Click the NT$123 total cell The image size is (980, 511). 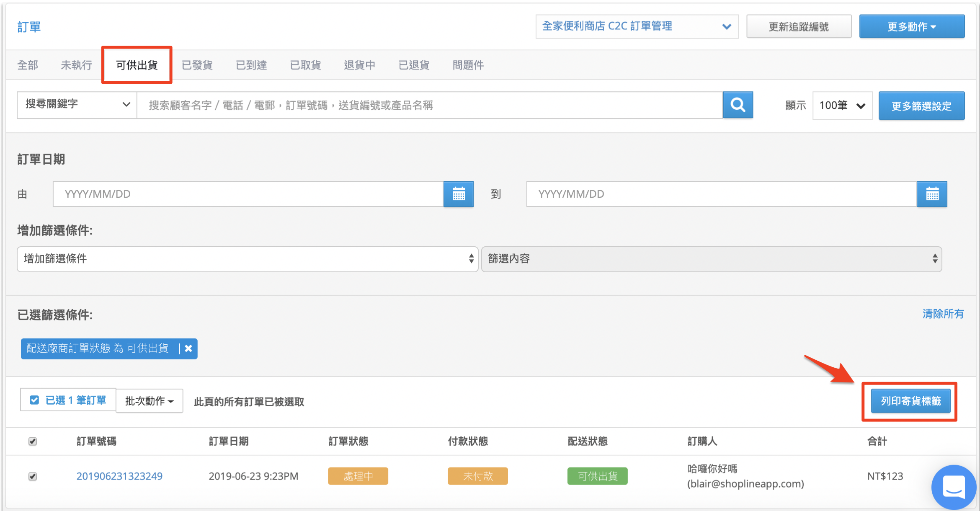(x=885, y=476)
